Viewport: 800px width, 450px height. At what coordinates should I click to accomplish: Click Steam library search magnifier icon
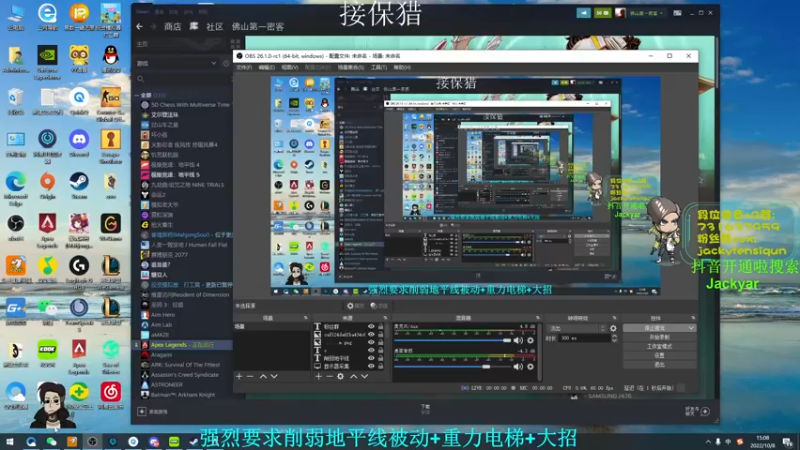tap(141, 79)
